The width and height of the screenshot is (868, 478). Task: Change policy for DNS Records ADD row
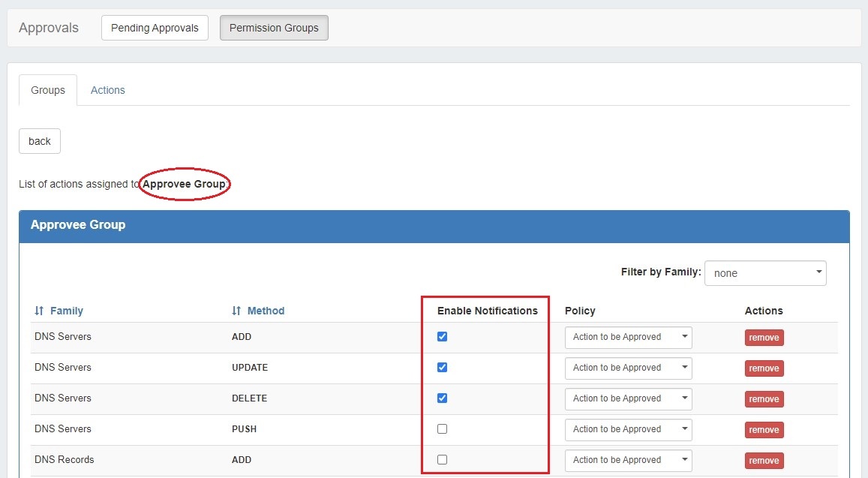[628, 461]
